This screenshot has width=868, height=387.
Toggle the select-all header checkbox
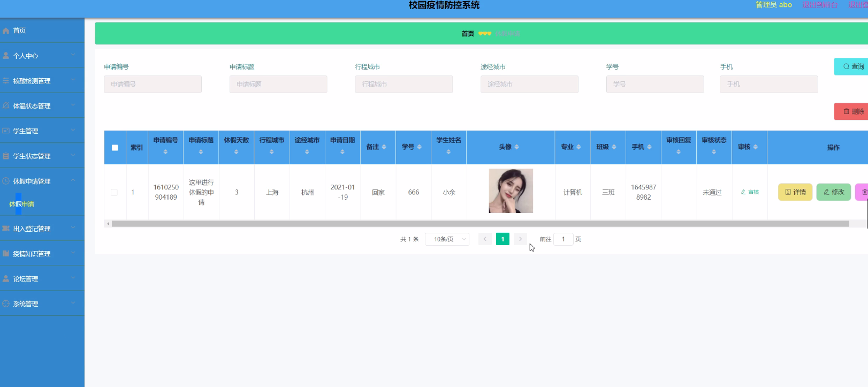pyautogui.click(x=115, y=148)
